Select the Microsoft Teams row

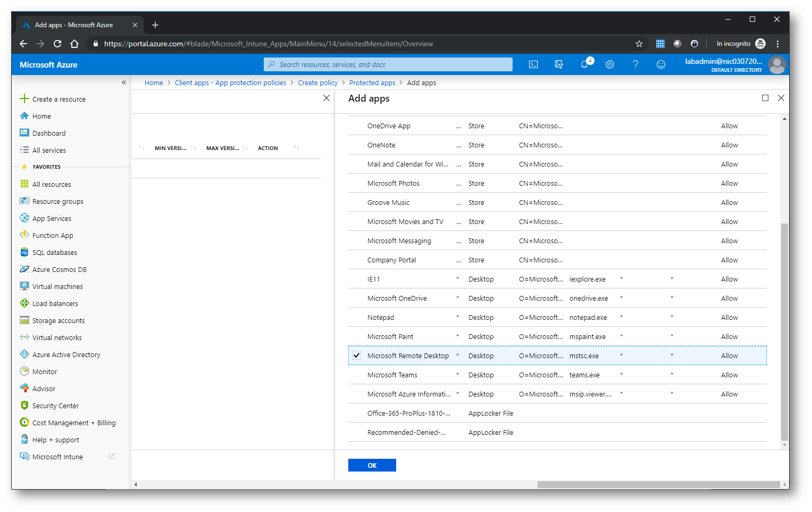557,375
